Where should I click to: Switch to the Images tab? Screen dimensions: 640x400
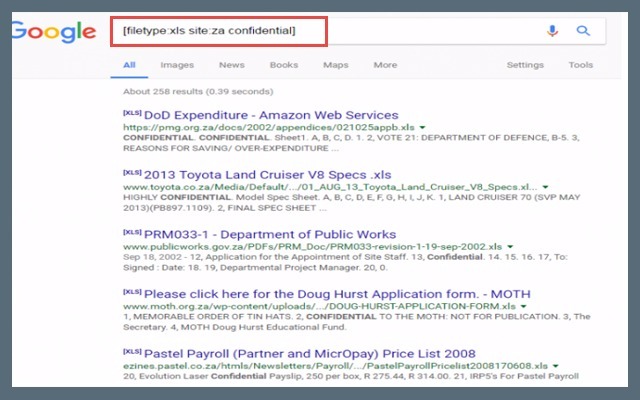pos(177,65)
